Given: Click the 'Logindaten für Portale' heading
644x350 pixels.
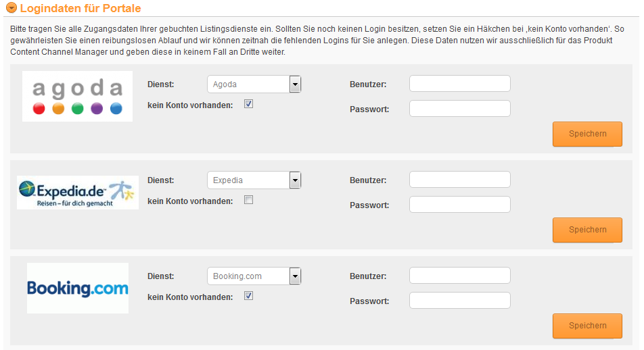Looking at the screenshot, I should pyautogui.click(x=80, y=8).
